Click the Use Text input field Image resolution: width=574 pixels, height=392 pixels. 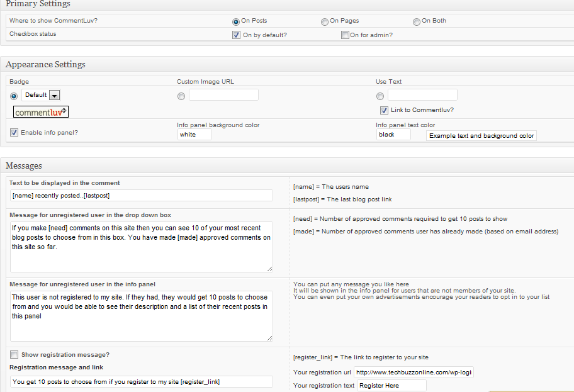(422, 95)
